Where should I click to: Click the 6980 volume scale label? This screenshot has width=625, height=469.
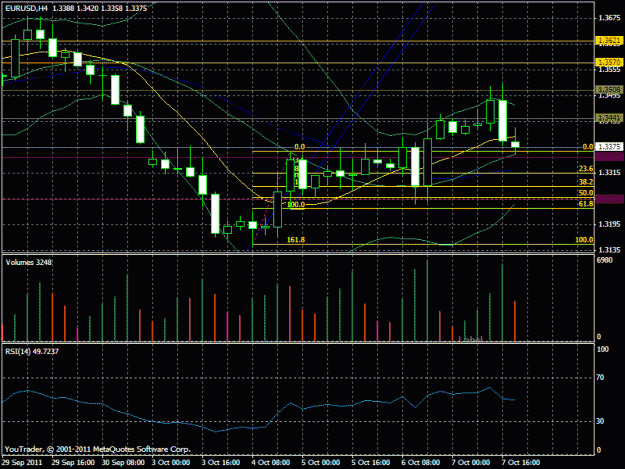pos(605,260)
